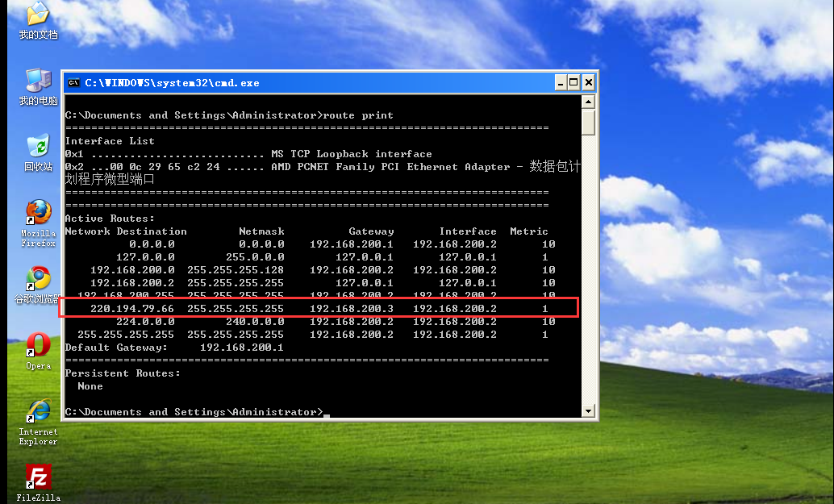Click 'AMD PCNET Family PCI Ethernet Adapter' text
Viewport: 834px width, 504px height.
coord(390,167)
